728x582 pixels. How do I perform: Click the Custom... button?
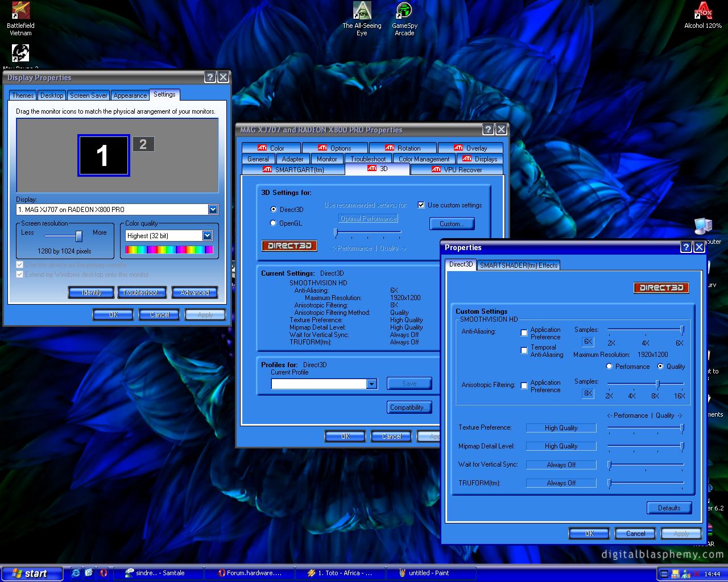point(452,224)
